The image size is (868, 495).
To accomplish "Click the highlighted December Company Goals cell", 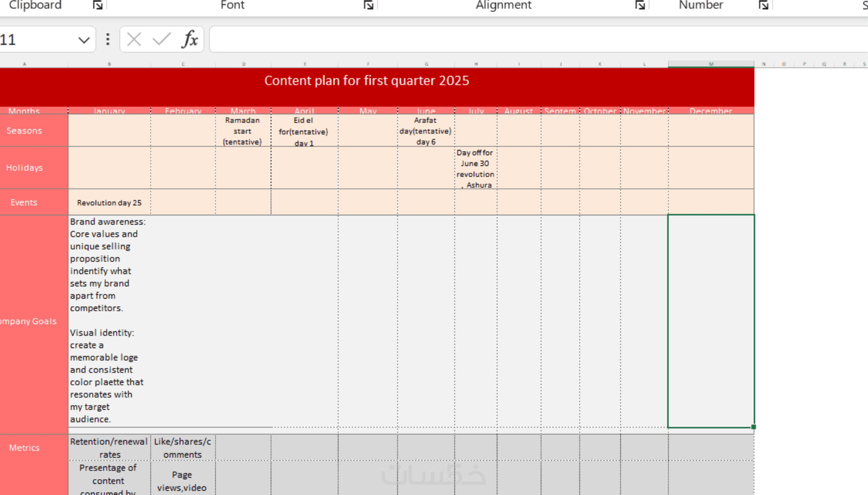I will click(711, 321).
